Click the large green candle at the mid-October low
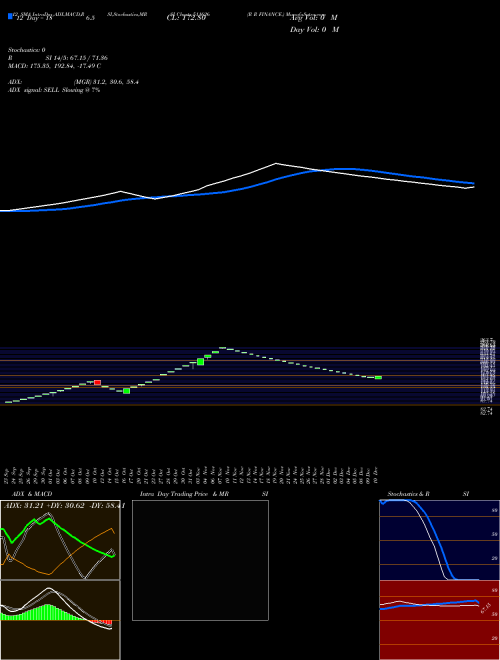This screenshot has height=660, width=500. coord(126,391)
